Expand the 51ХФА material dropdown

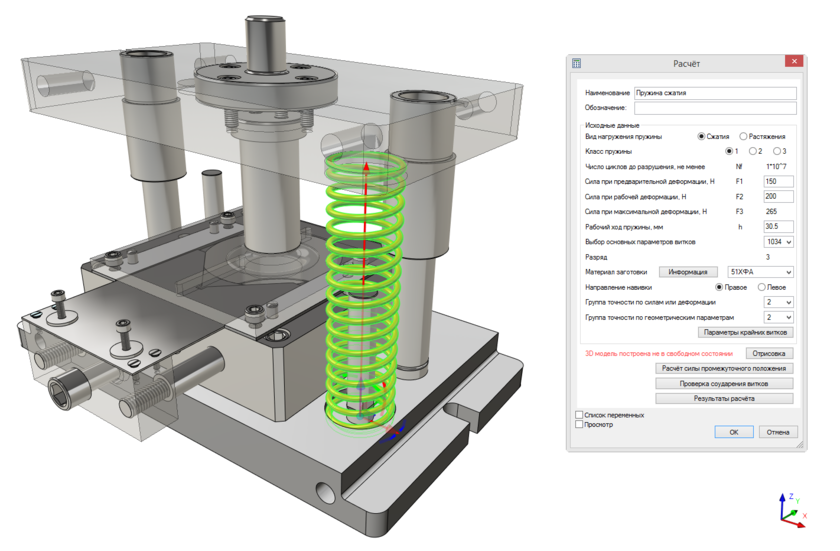[761, 272]
